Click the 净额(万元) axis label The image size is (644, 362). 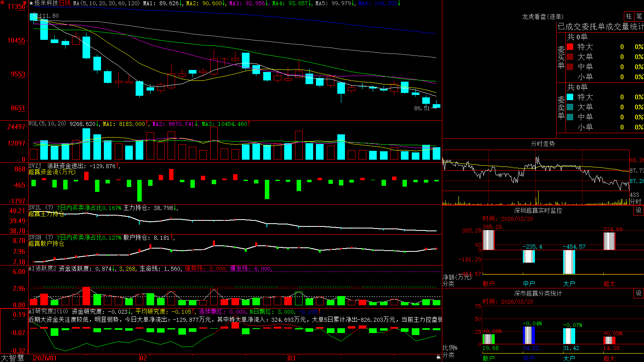coord(456,277)
